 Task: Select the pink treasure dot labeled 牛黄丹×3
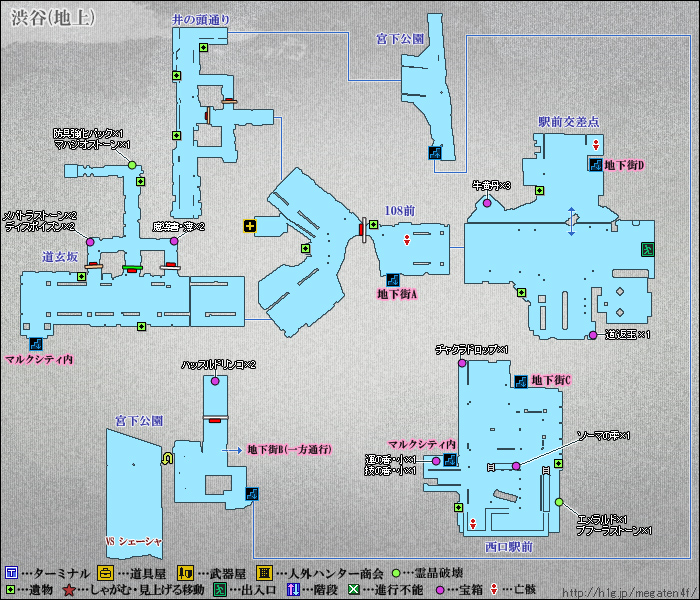click(488, 203)
